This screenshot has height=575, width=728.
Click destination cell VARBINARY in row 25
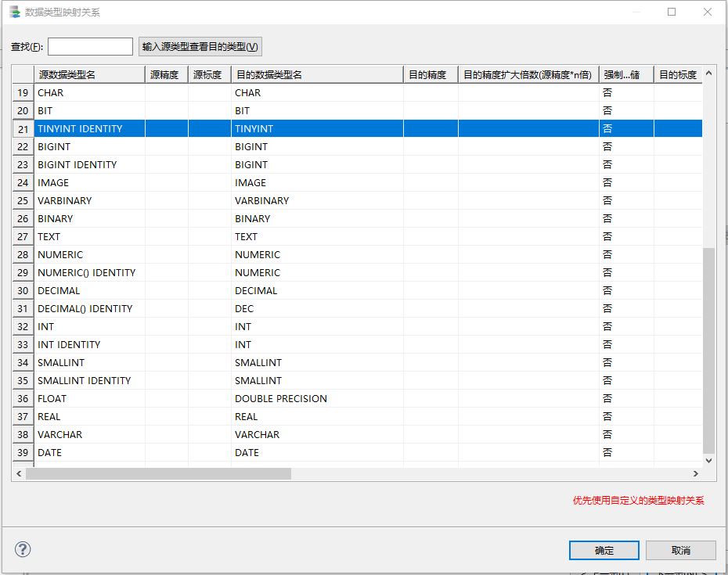coord(318,200)
